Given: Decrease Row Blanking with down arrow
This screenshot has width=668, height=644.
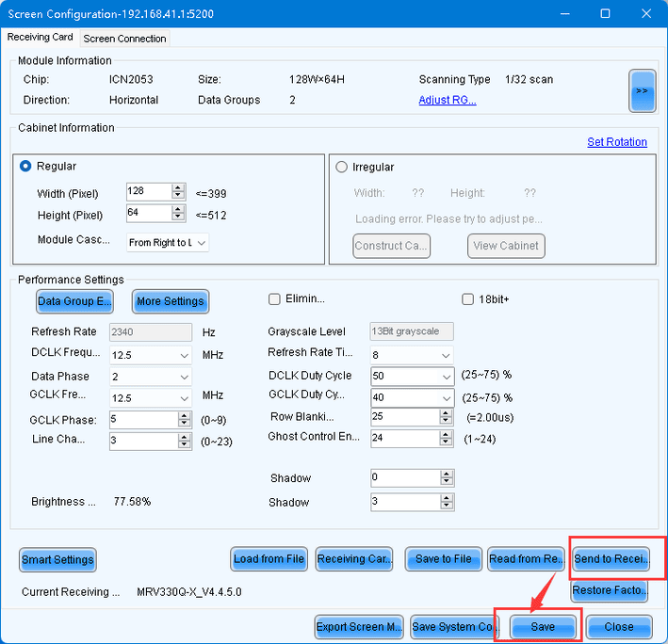Looking at the screenshot, I should coord(446,421).
